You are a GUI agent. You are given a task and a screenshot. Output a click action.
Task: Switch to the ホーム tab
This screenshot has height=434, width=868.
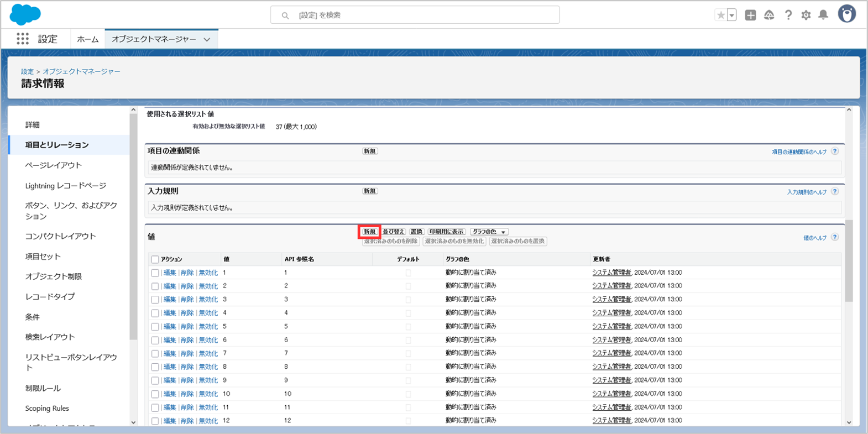(x=87, y=39)
